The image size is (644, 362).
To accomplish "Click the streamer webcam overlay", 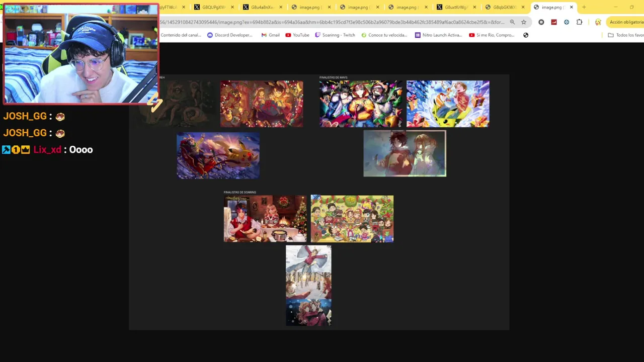I will [x=81, y=54].
